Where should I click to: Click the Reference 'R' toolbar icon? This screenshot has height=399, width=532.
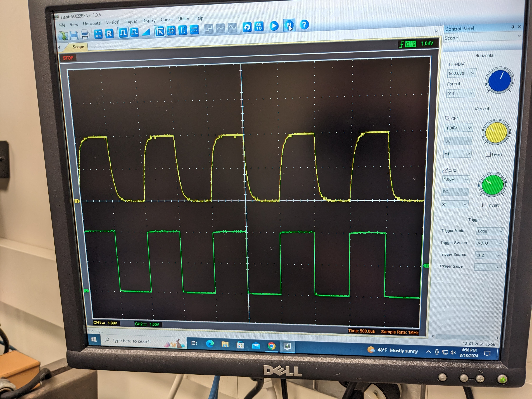[109, 33]
